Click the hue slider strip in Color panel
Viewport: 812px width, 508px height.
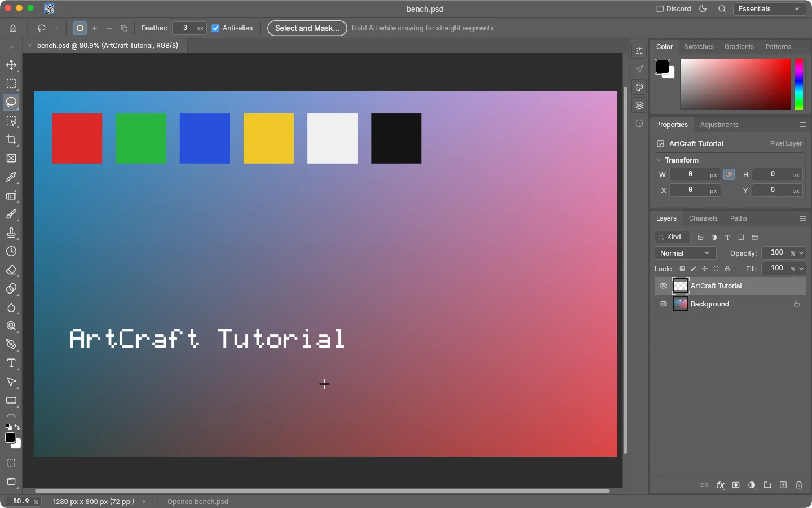[x=799, y=84]
